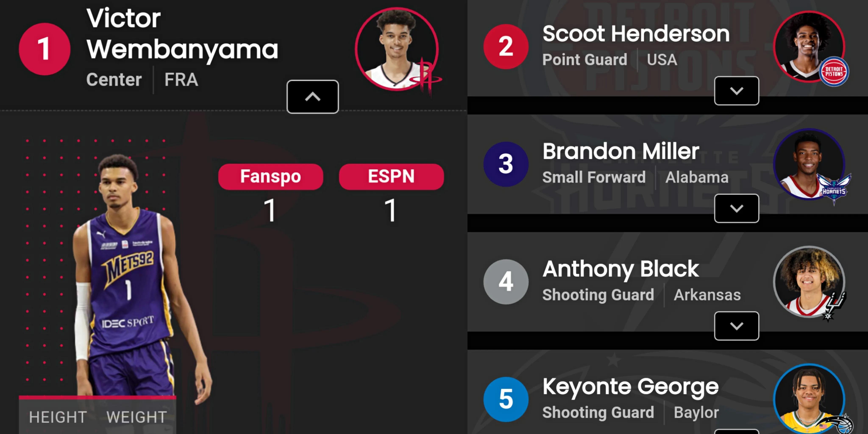Open the WEIGHT stat tab
The height and width of the screenshot is (434, 868).
137,417
